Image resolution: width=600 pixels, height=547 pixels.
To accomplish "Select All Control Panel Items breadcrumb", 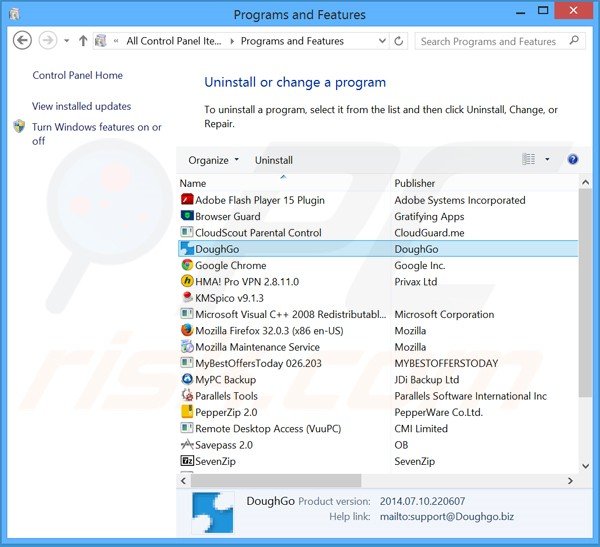I will pos(174,41).
